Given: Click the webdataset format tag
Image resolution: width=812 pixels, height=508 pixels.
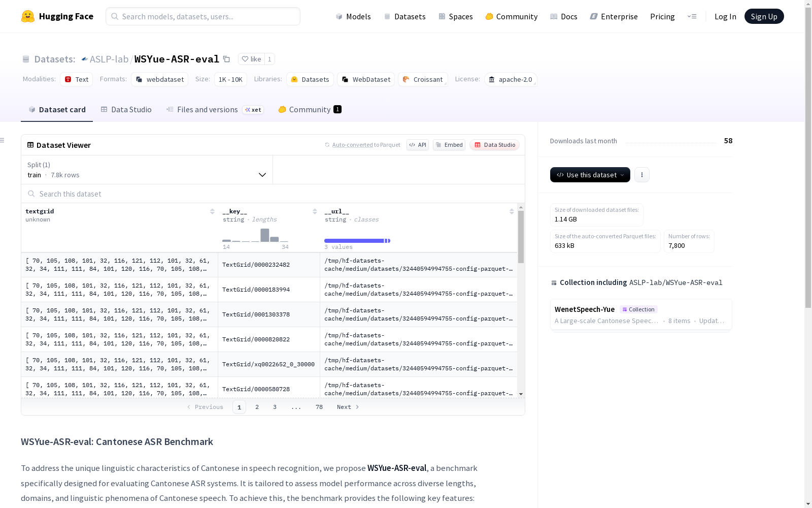Looking at the screenshot, I should pos(160,79).
